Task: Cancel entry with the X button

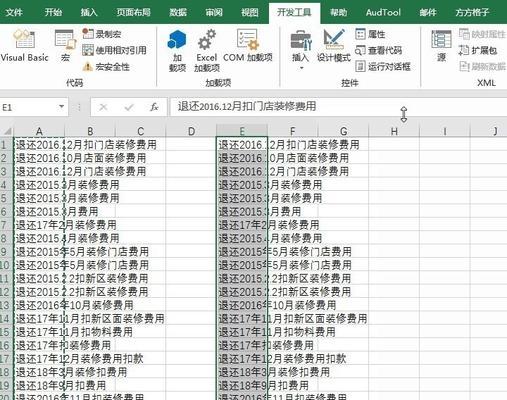Action: (x=103, y=107)
